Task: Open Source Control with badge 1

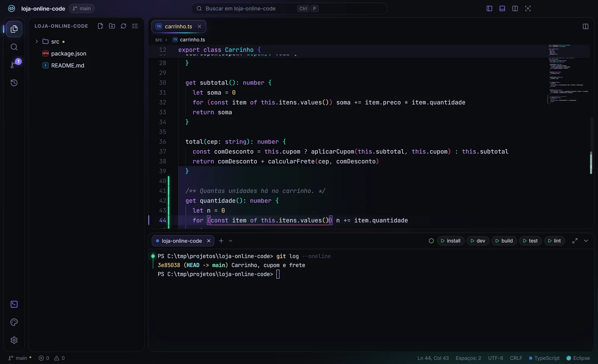Action: (x=14, y=65)
